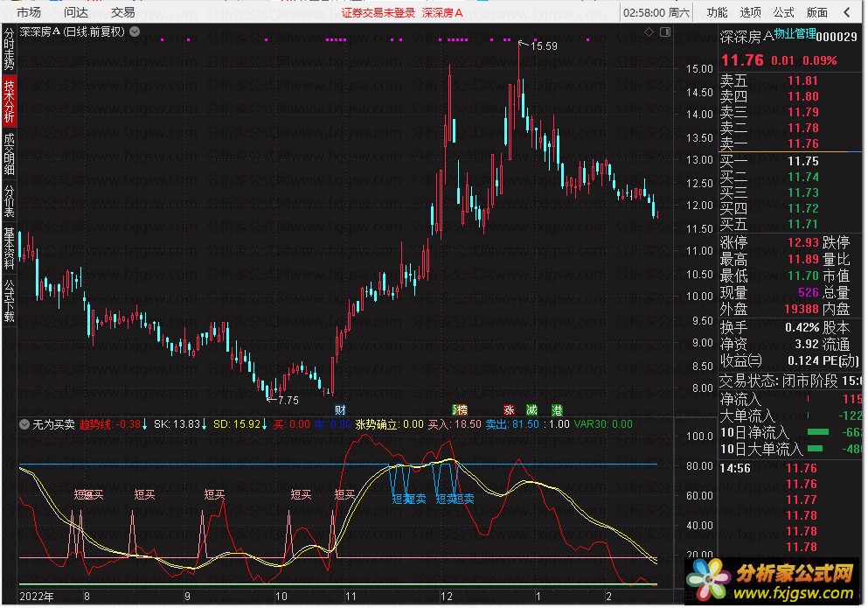Click the 10日大单流入 row
The image size is (868, 608).
[790, 449]
